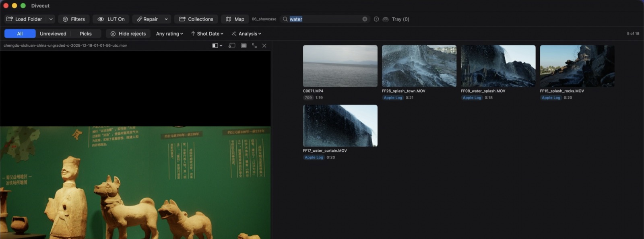The image size is (644, 239).
Task: Open the Filters panel
Action: click(x=74, y=19)
